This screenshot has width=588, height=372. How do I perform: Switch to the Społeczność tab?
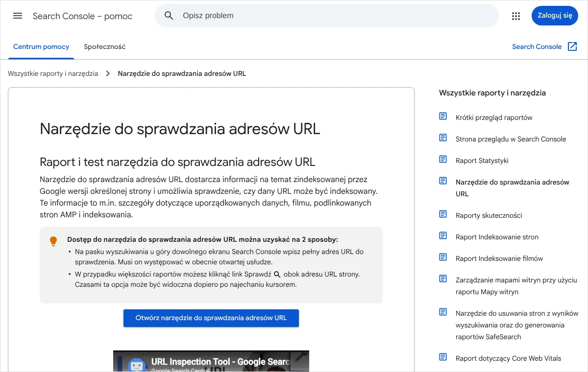(104, 47)
